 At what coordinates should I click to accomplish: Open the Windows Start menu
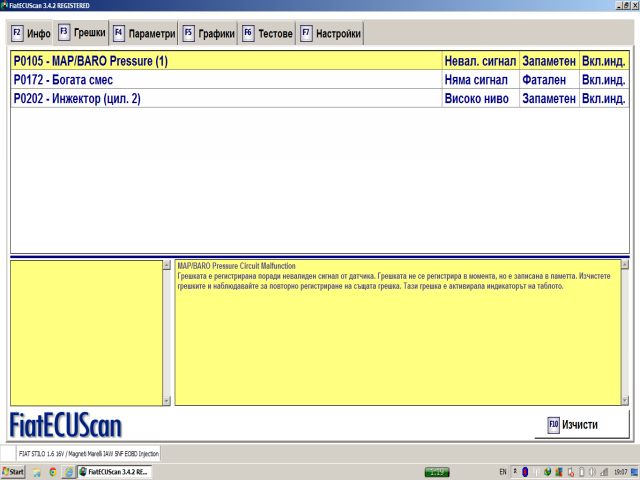(13, 472)
